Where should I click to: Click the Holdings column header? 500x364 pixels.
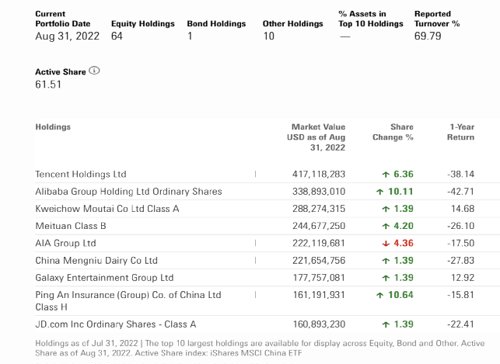pos(53,127)
